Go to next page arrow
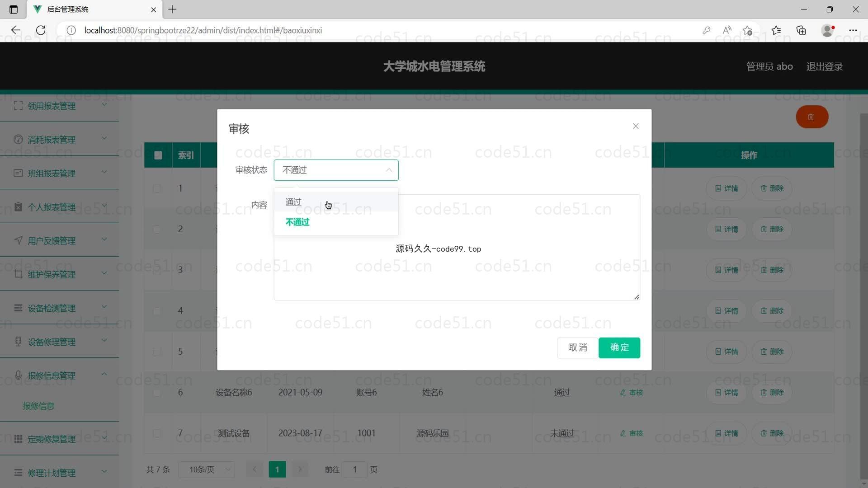 pyautogui.click(x=300, y=470)
